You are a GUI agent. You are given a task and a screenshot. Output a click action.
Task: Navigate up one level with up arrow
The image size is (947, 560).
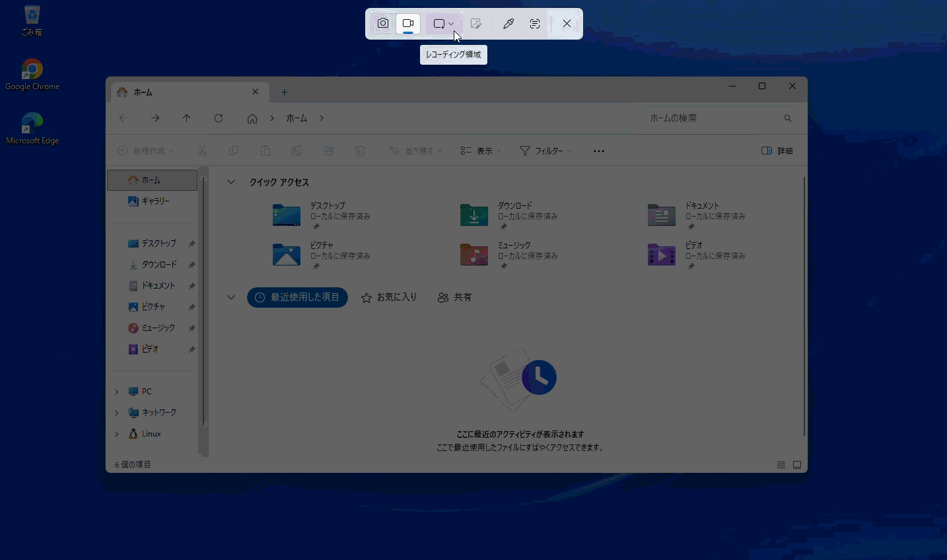click(x=187, y=118)
